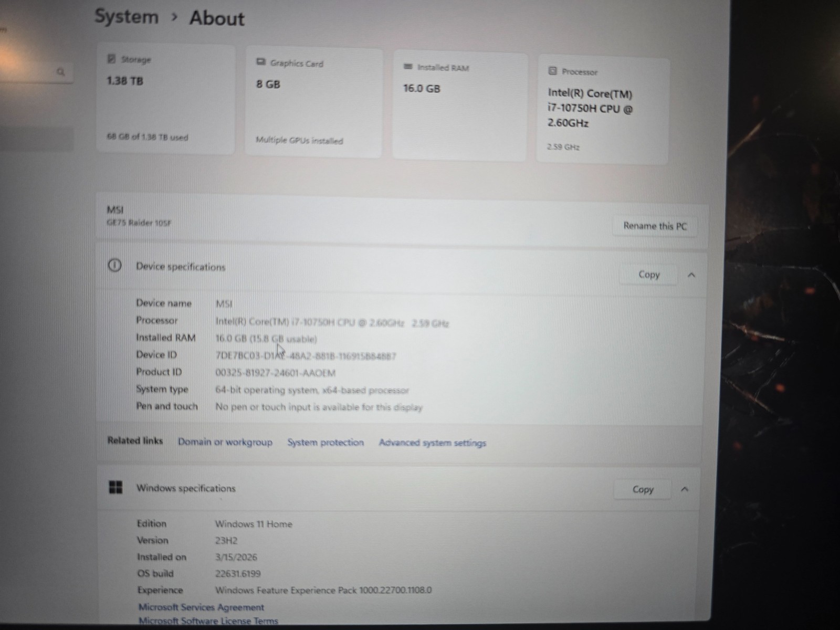Click the Windows logo beside Windows specifications
This screenshot has height=630, width=840.
(115, 487)
